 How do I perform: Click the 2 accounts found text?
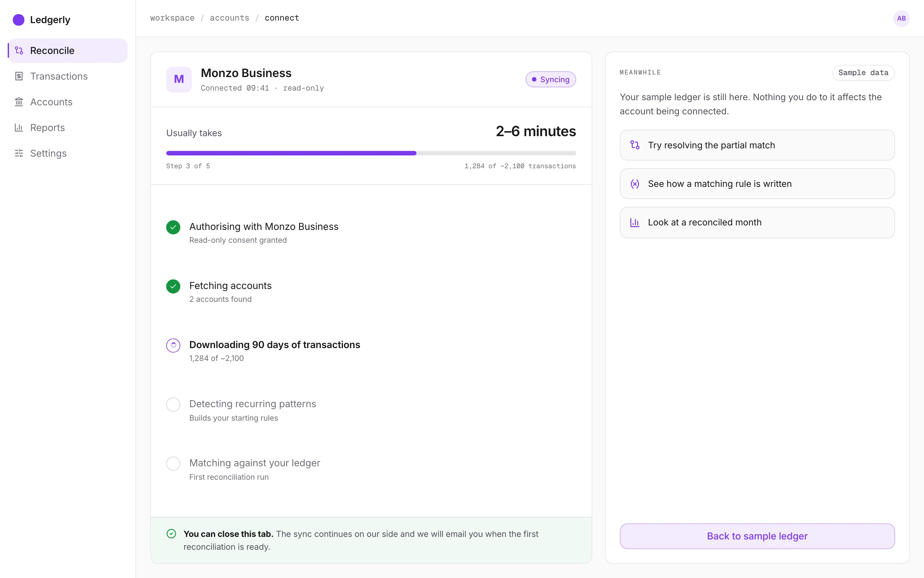(x=220, y=299)
